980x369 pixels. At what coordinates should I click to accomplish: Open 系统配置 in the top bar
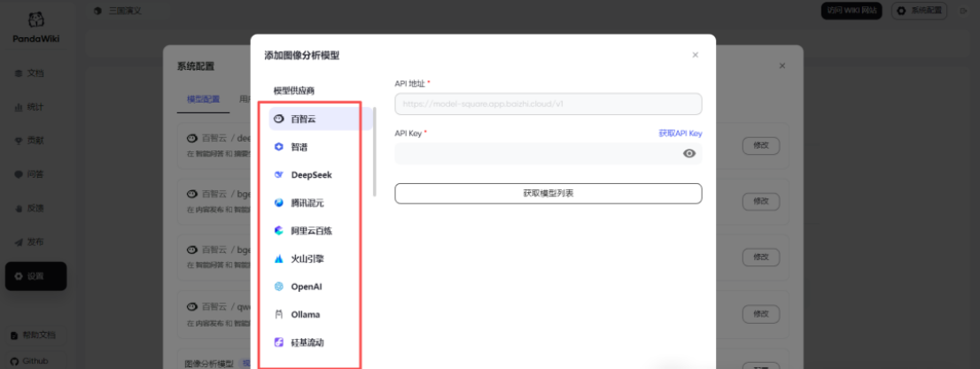pos(919,11)
